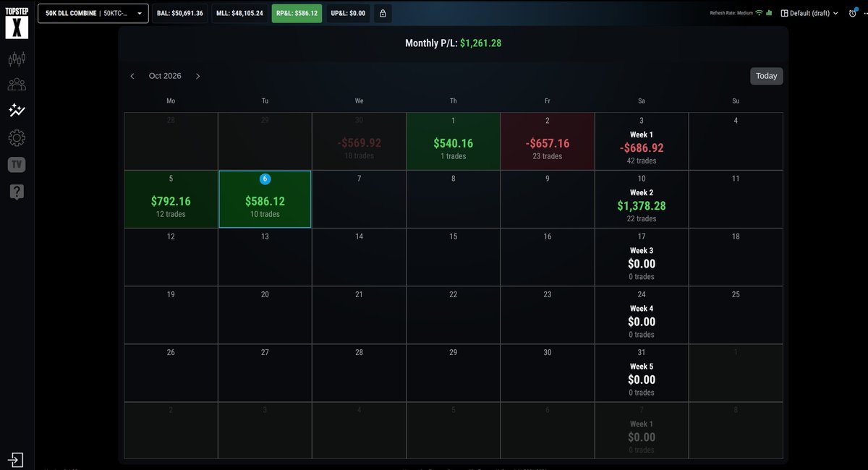Open settings gear in sidebar

(x=17, y=137)
